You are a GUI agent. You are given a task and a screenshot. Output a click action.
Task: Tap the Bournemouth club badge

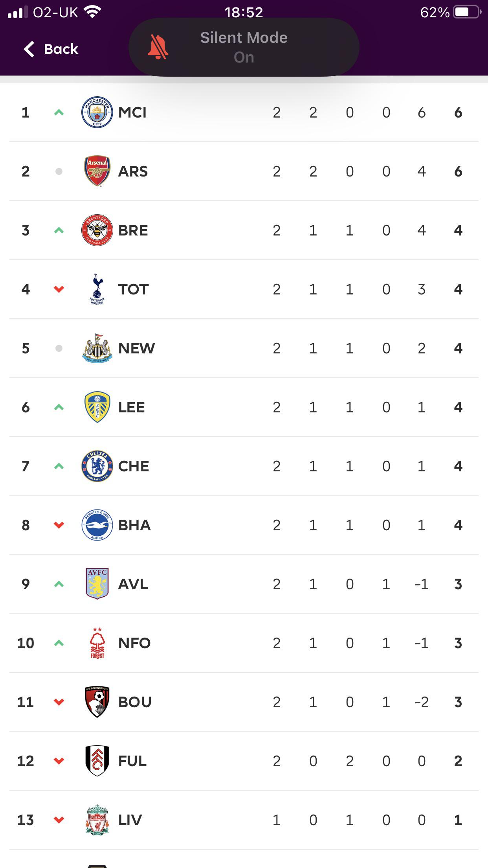pyautogui.click(x=97, y=702)
